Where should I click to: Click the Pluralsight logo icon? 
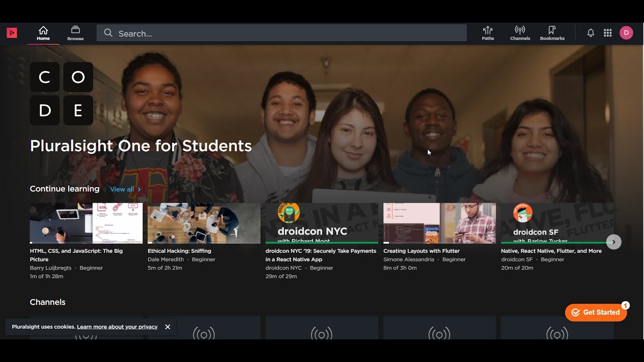coord(11,32)
